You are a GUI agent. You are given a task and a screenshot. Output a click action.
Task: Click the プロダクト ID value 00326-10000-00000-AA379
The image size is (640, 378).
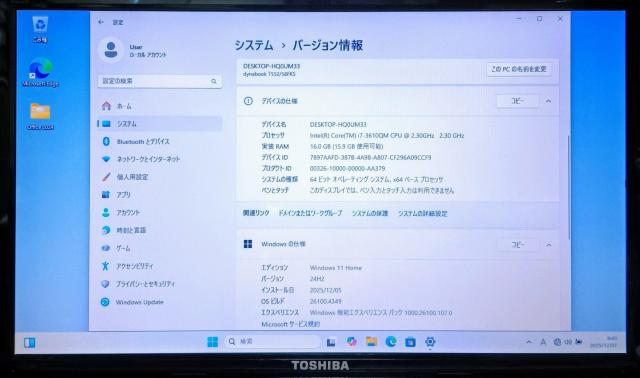tap(347, 169)
